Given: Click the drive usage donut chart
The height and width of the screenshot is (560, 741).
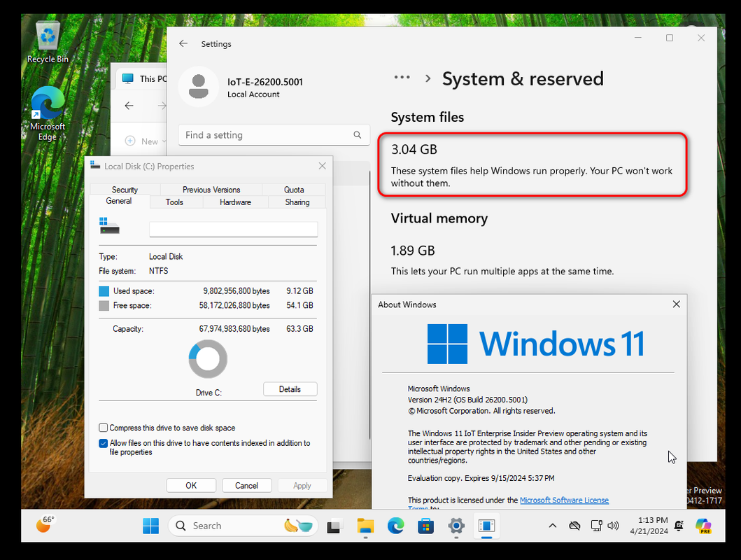Looking at the screenshot, I should 208,359.
